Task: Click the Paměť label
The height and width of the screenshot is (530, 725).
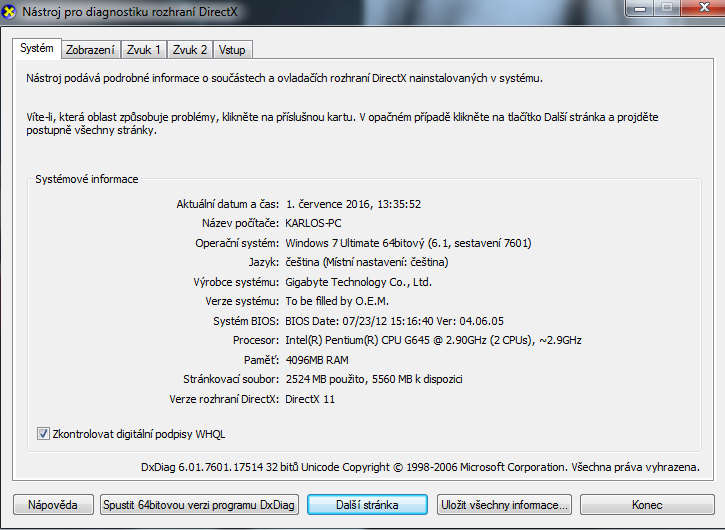Action: click(262, 360)
